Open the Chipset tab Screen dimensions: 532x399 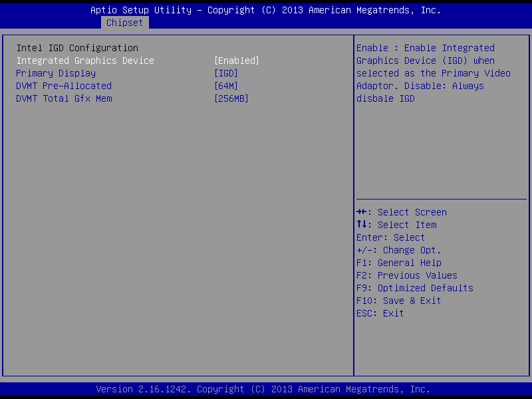tap(124, 23)
